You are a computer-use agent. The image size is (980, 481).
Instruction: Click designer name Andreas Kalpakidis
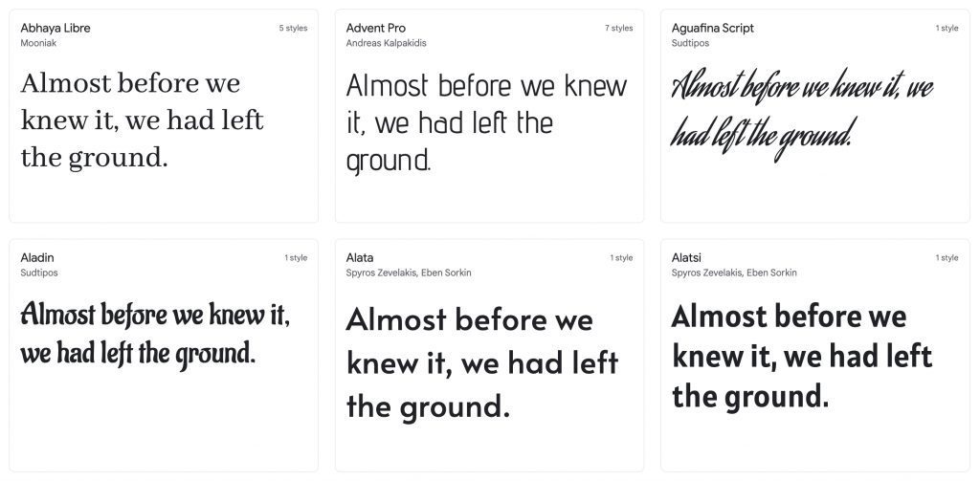pos(386,43)
